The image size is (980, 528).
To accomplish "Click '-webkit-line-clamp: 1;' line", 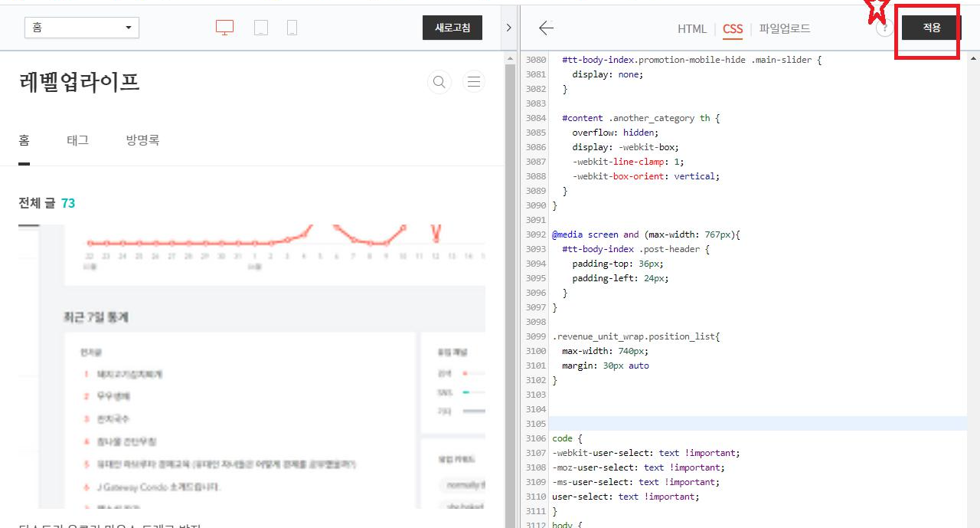I will (628, 162).
